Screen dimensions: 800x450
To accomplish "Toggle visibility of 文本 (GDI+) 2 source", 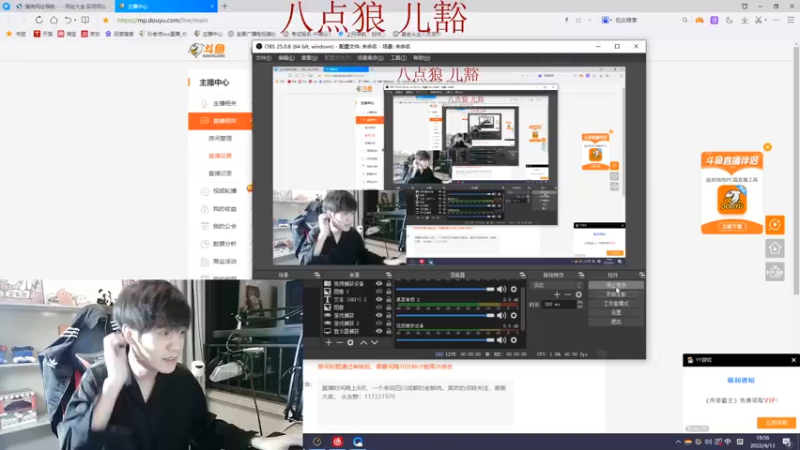I will click(379, 299).
